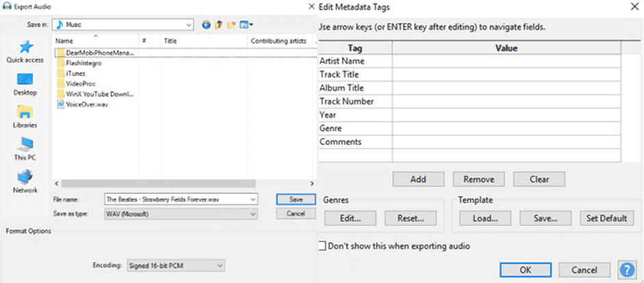Click the Year value field
This screenshot has height=283, width=644.
[506, 115]
